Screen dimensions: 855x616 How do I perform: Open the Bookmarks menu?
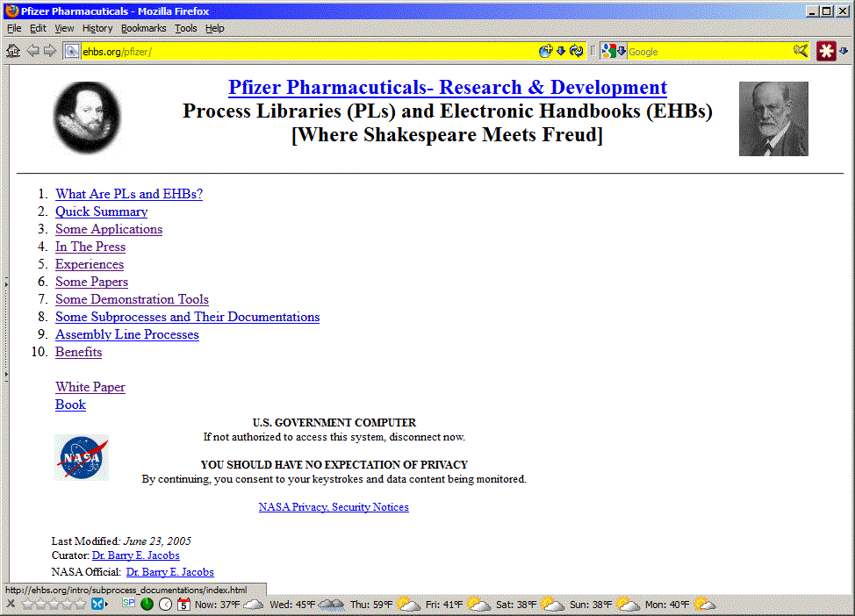143,28
